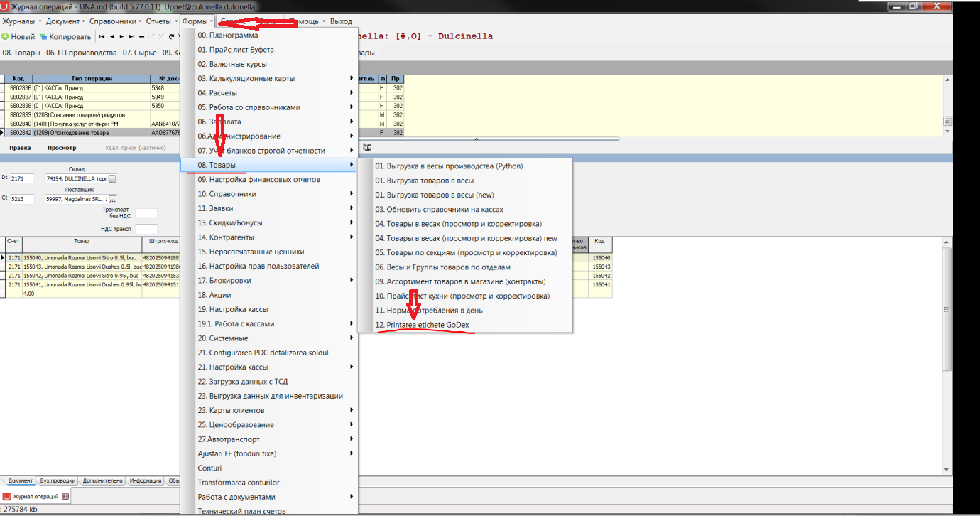980x516 pixels.
Task: Select 03. Обновить справочники на кассах
Action: 465,209
